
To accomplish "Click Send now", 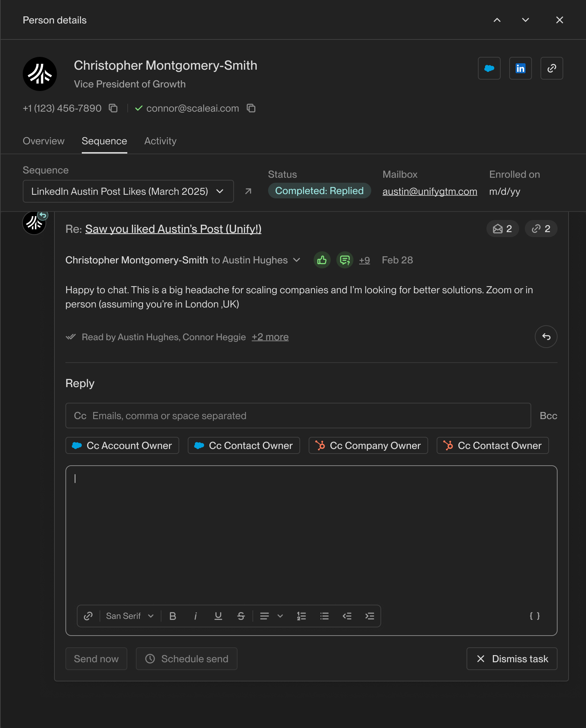I will tap(96, 659).
